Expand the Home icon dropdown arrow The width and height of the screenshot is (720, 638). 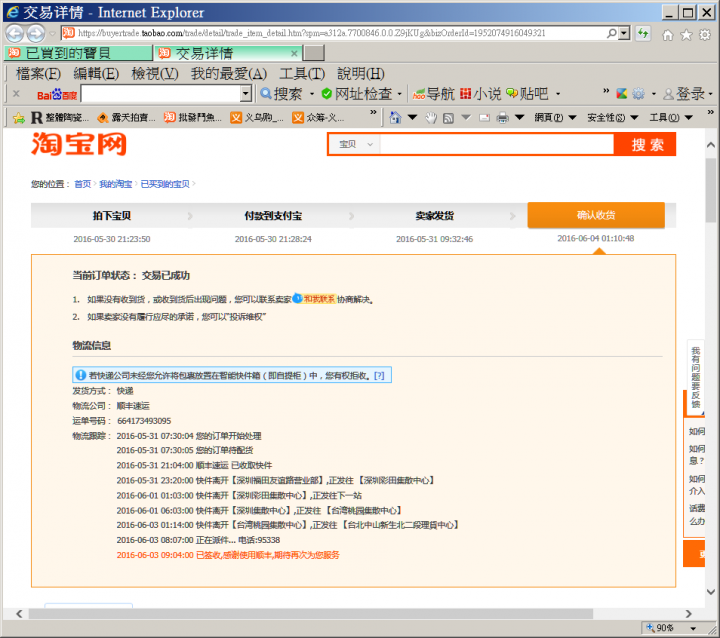coord(412,118)
